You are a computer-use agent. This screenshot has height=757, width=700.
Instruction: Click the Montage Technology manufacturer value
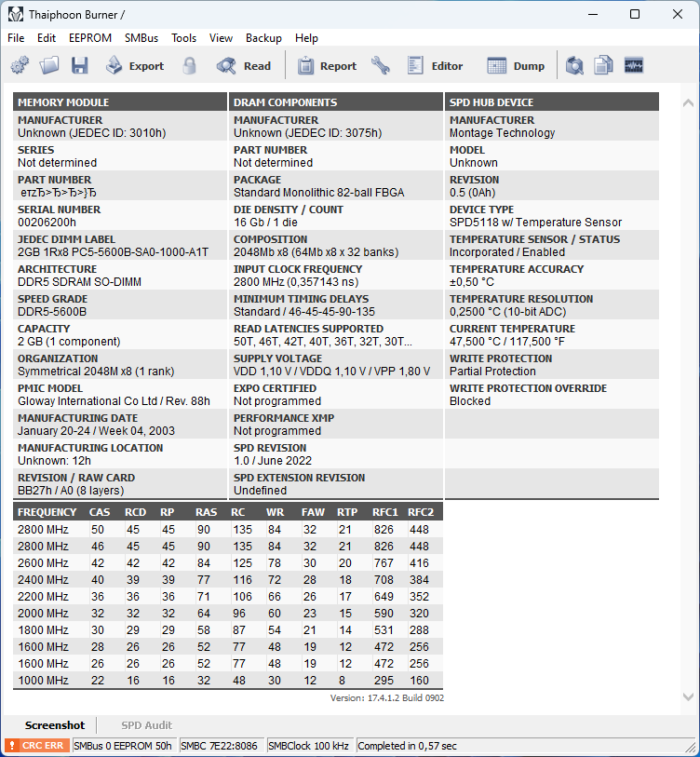(x=502, y=133)
